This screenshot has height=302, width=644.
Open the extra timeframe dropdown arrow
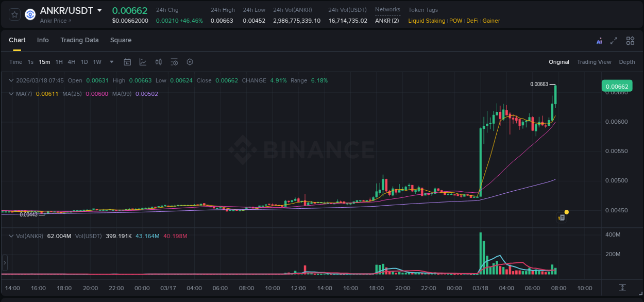click(111, 62)
